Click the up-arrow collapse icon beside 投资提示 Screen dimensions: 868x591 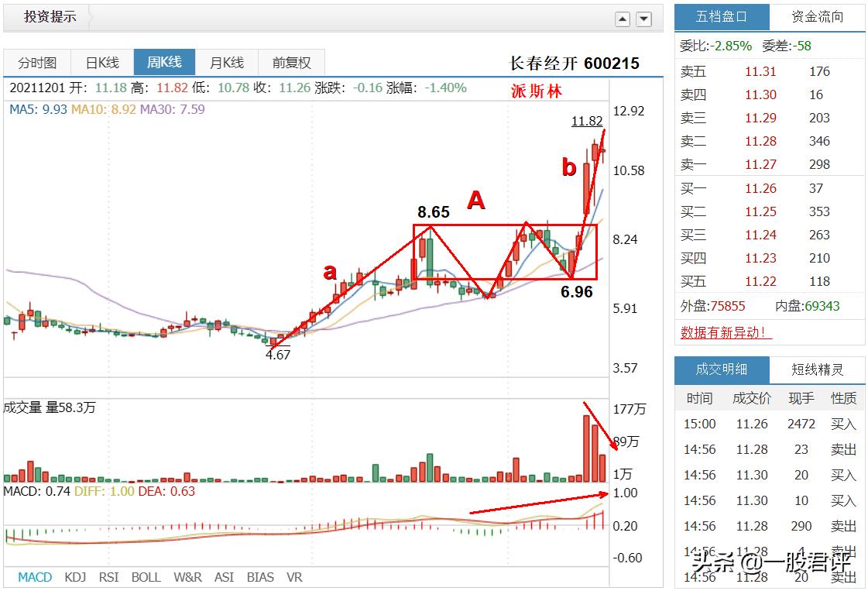(x=623, y=18)
